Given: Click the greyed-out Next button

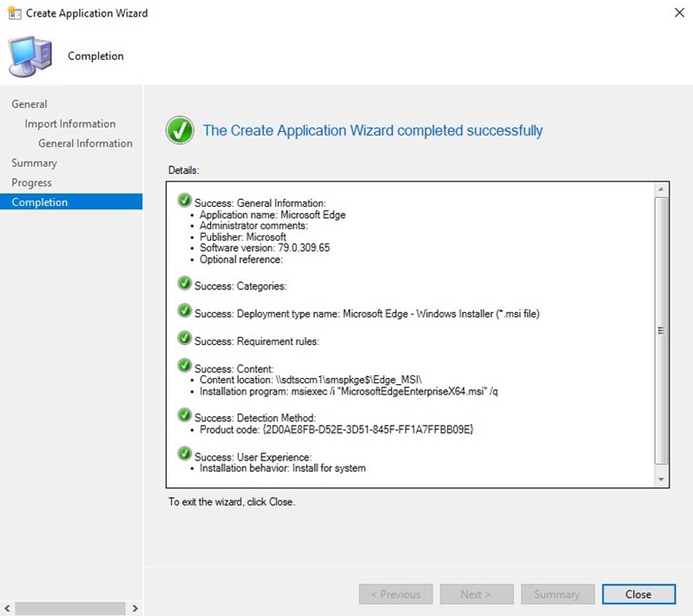Looking at the screenshot, I should [x=477, y=594].
